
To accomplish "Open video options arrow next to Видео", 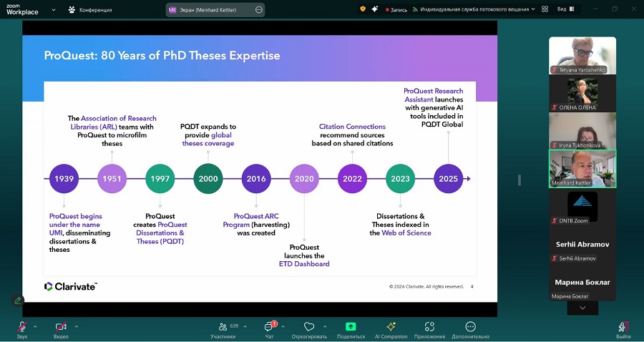I will click(76, 327).
